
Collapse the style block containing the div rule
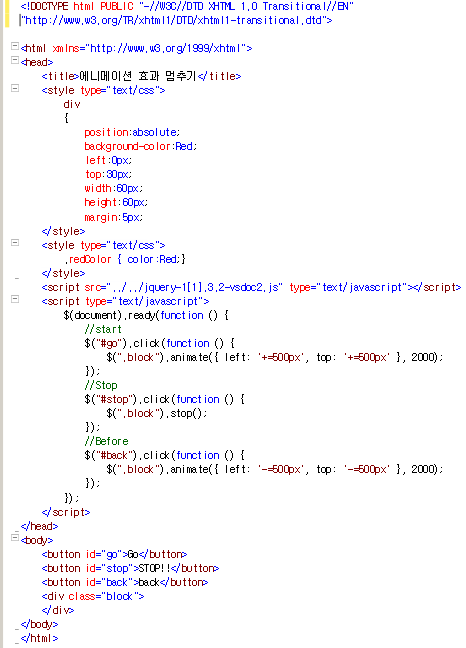(x=15, y=88)
